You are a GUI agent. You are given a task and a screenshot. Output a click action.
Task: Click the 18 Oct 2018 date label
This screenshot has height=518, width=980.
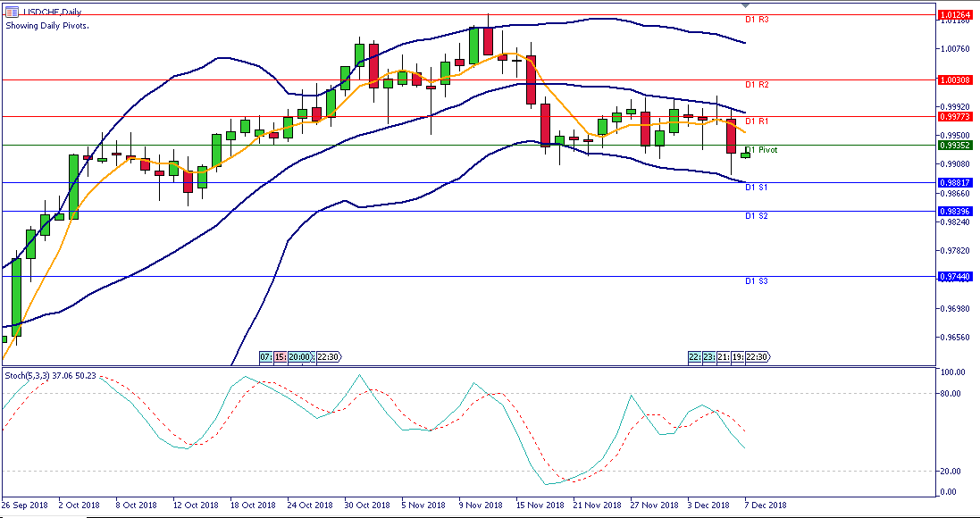(x=252, y=505)
